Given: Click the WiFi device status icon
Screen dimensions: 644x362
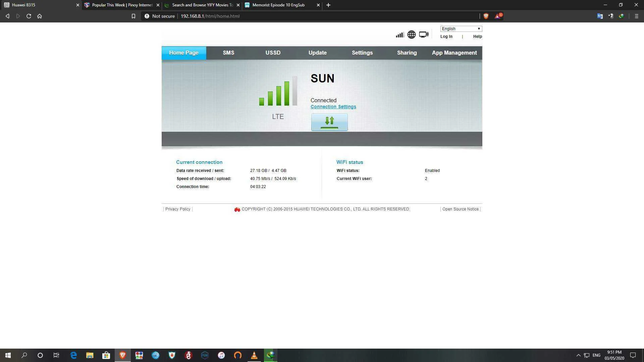Looking at the screenshot, I should [424, 35].
